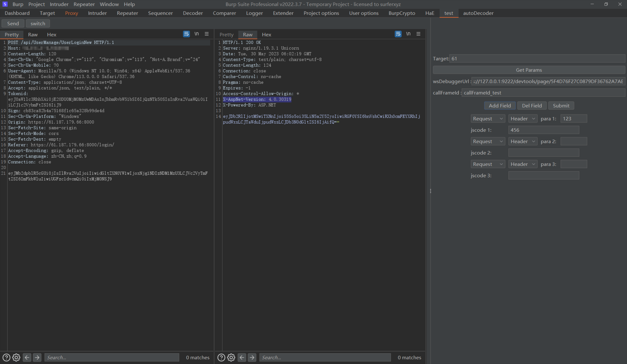Switch to the Comparer tab
The image size is (627, 364).
coord(224,13)
